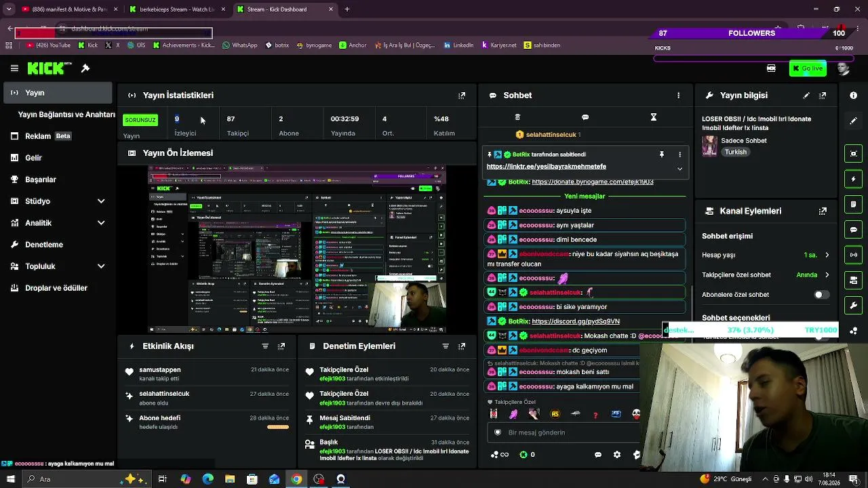868x488 pixels.
Task: Click the trash icon to clear chat
Action: coord(517,117)
